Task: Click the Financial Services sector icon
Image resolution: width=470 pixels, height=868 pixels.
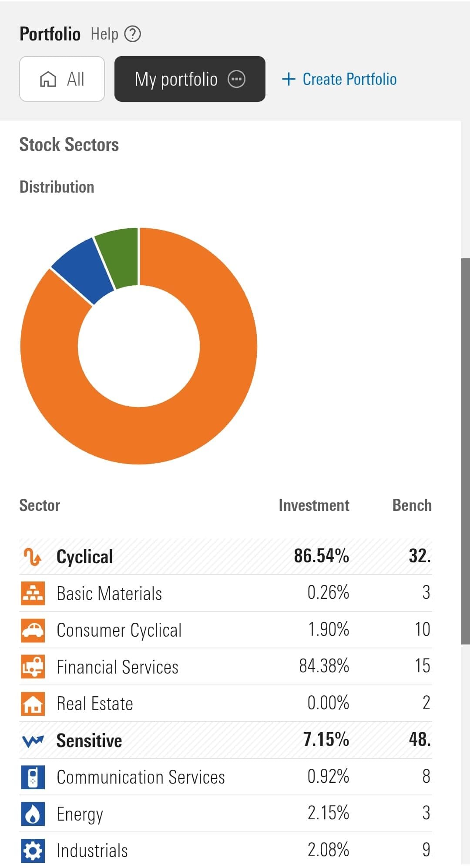Action: point(34,666)
